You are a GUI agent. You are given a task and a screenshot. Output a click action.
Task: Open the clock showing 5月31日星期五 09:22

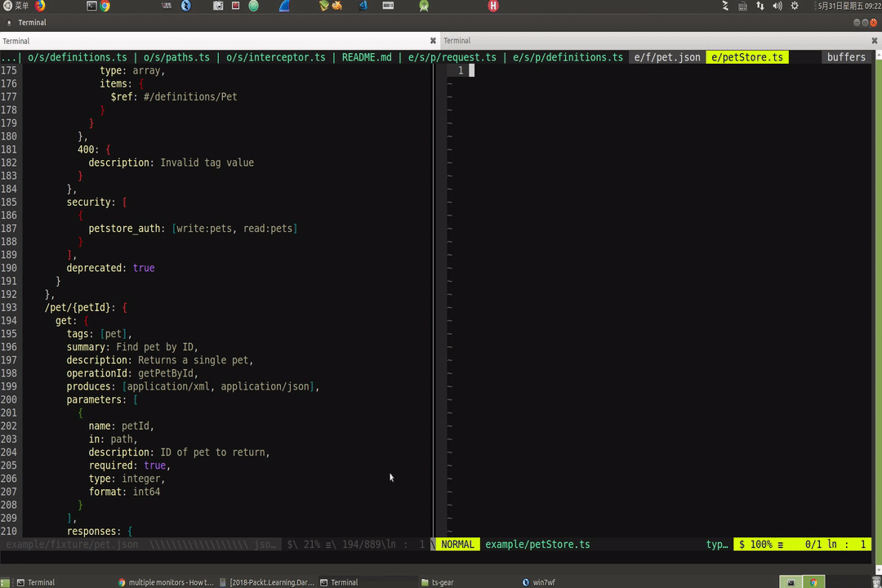[849, 6]
